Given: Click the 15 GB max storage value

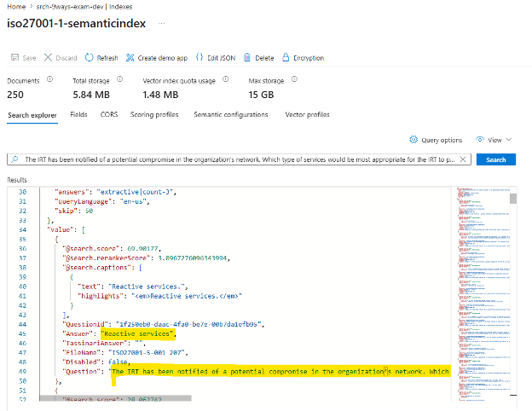Looking at the screenshot, I should [x=261, y=95].
